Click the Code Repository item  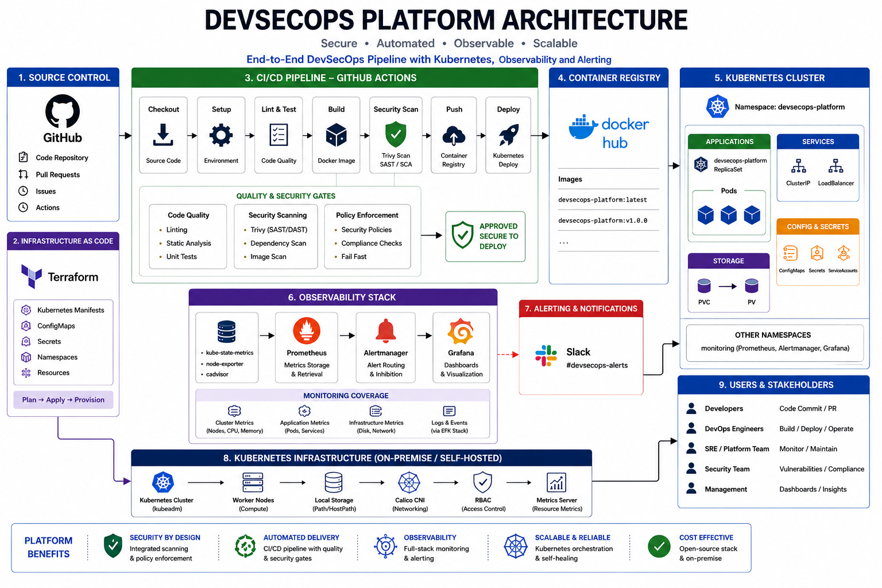pyautogui.click(x=62, y=157)
